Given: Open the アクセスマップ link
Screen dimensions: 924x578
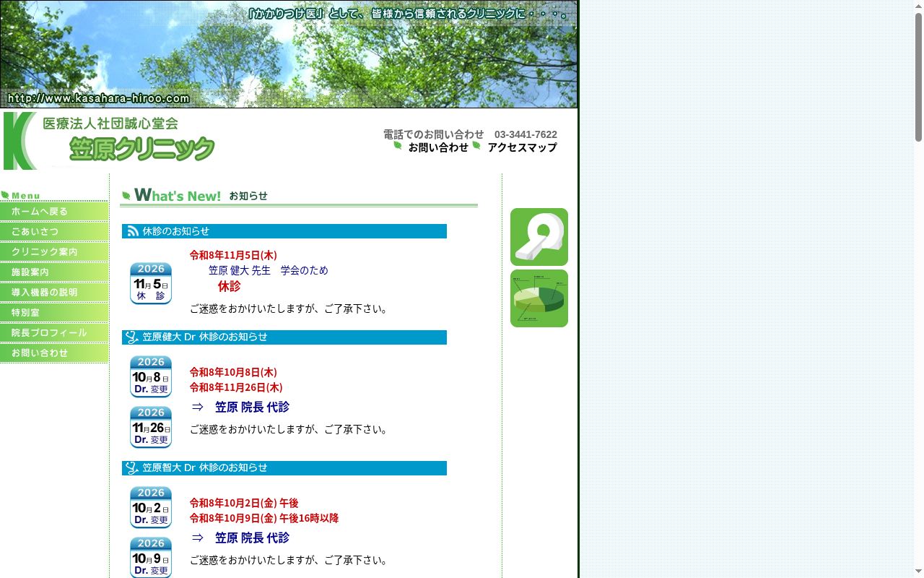Looking at the screenshot, I should tap(522, 147).
